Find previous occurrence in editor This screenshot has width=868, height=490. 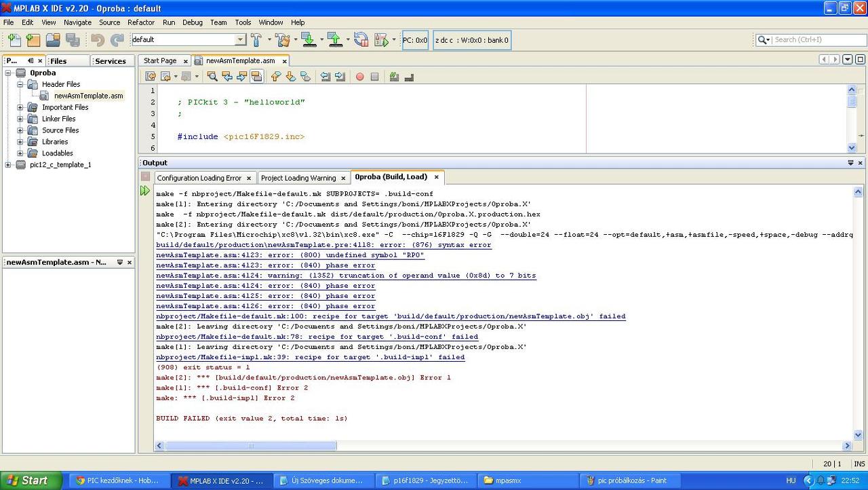(x=227, y=77)
